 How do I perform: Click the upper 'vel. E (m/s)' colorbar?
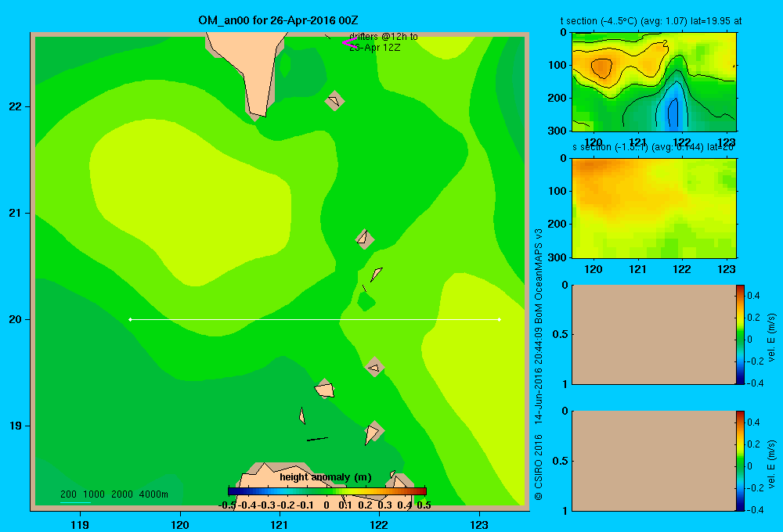740,335
